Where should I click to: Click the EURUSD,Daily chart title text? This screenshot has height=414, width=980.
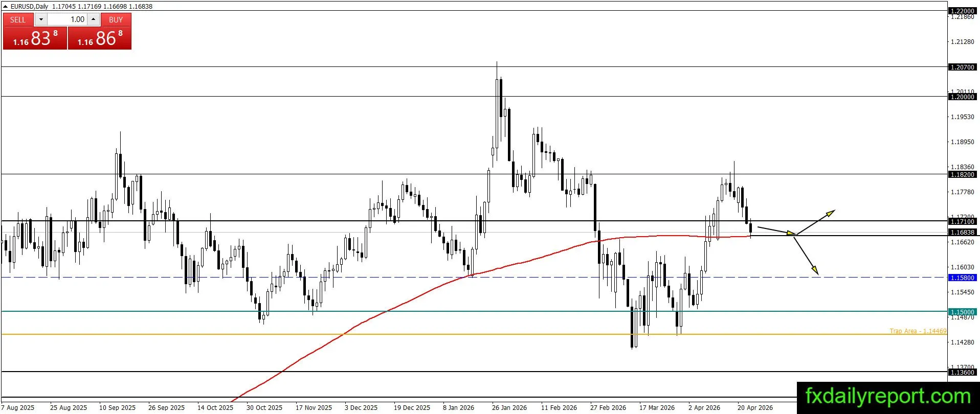pyautogui.click(x=30, y=7)
